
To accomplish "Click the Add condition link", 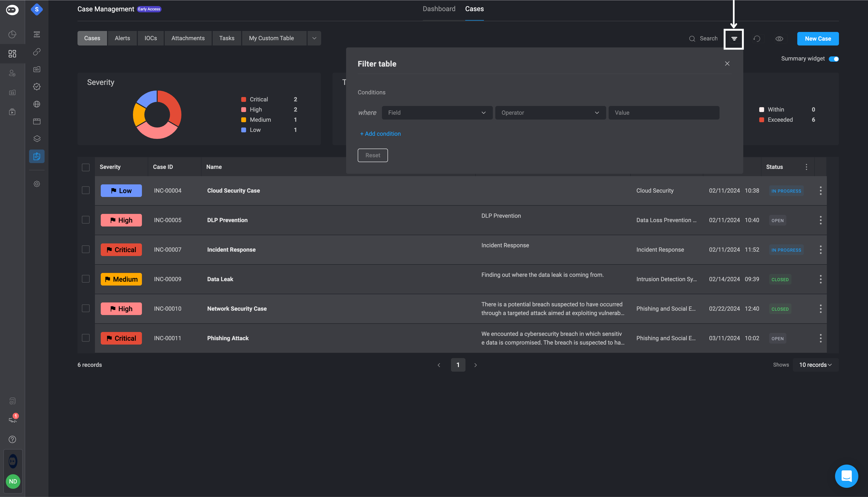I will pos(380,134).
